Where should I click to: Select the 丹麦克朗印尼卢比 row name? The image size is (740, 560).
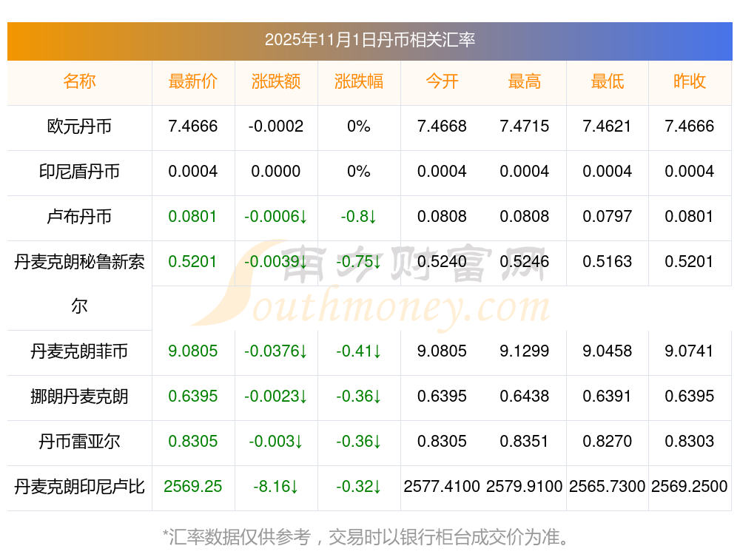point(79,487)
